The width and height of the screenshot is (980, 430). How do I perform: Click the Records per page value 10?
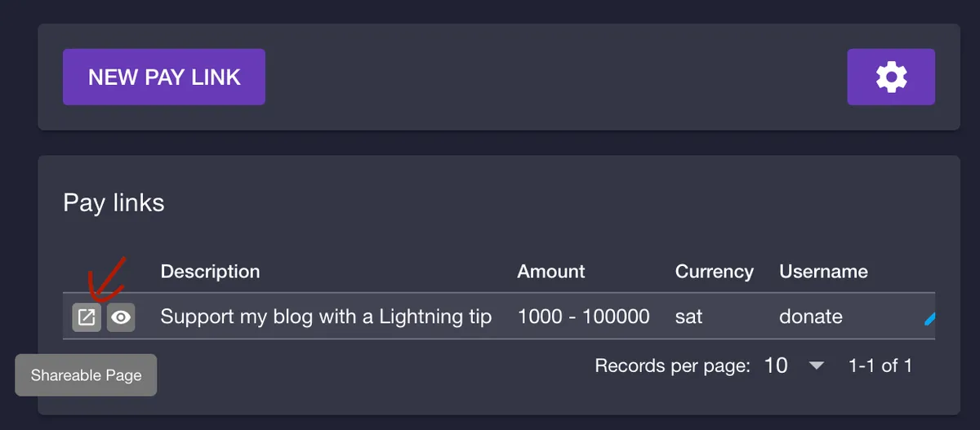[x=776, y=366]
